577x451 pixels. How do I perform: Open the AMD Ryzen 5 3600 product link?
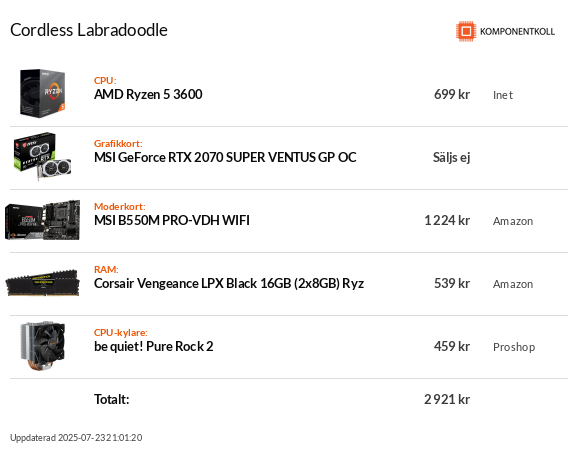(148, 95)
